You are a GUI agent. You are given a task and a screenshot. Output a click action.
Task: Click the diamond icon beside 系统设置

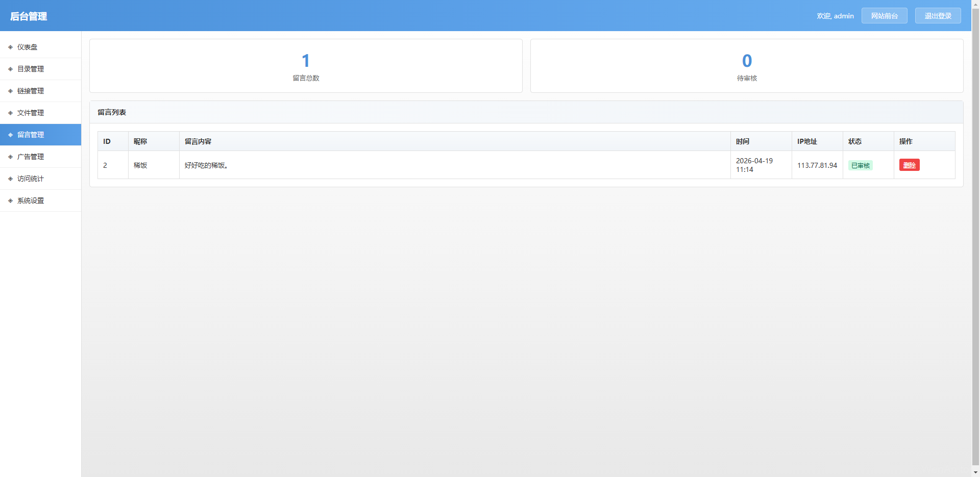[10, 200]
